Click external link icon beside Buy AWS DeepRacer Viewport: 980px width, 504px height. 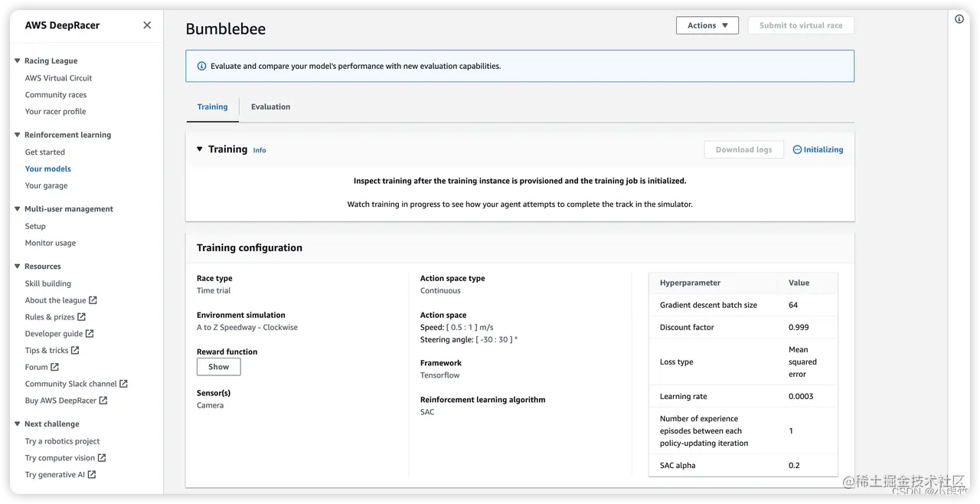coord(103,401)
